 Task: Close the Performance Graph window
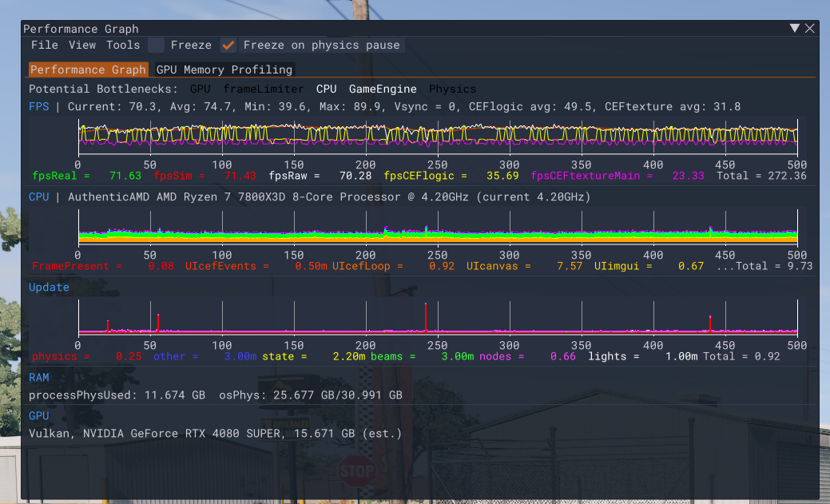810,28
